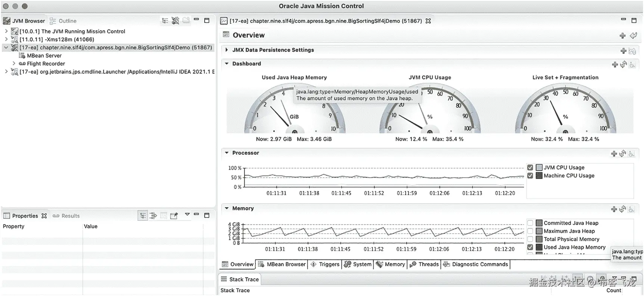
Task: Click the Flight Recorder tape icon
Action: [x=22, y=64]
